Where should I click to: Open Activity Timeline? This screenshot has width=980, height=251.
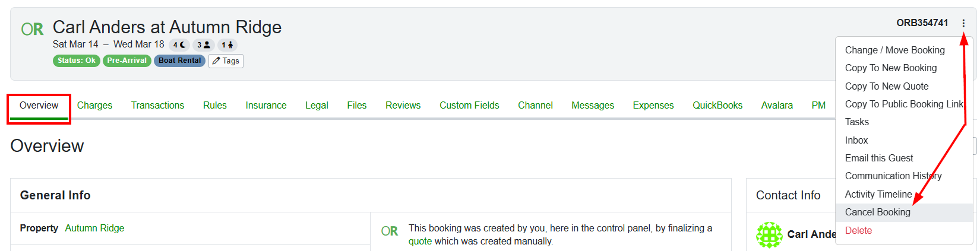(904, 195)
